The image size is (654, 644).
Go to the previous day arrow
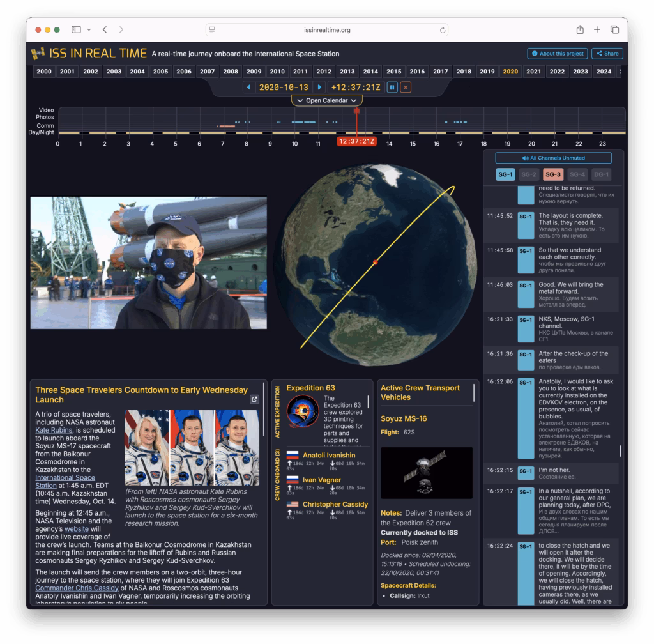pos(248,87)
